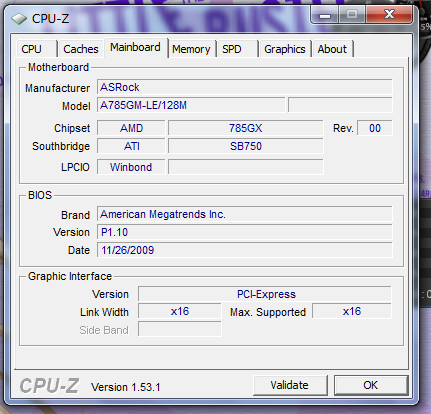Image resolution: width=431 pixels, height=414 pixels.
Task: Click the LPCIO label
Action: click(75, 167)
